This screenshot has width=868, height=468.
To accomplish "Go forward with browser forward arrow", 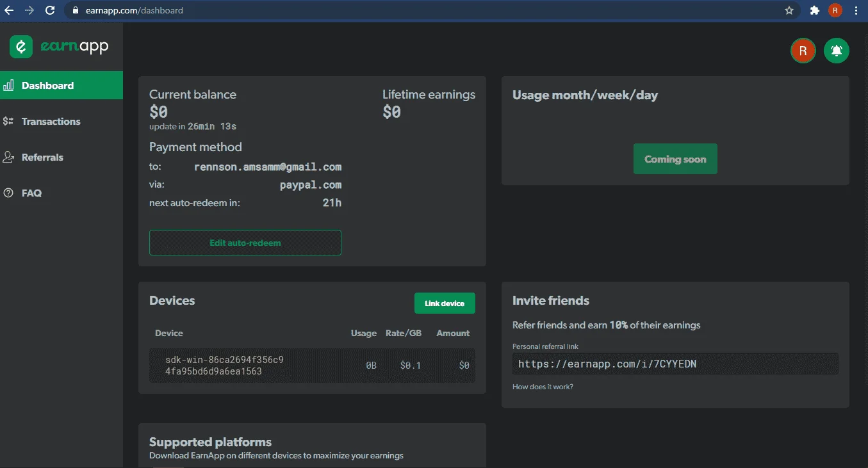I will click(x=29, y=10).
